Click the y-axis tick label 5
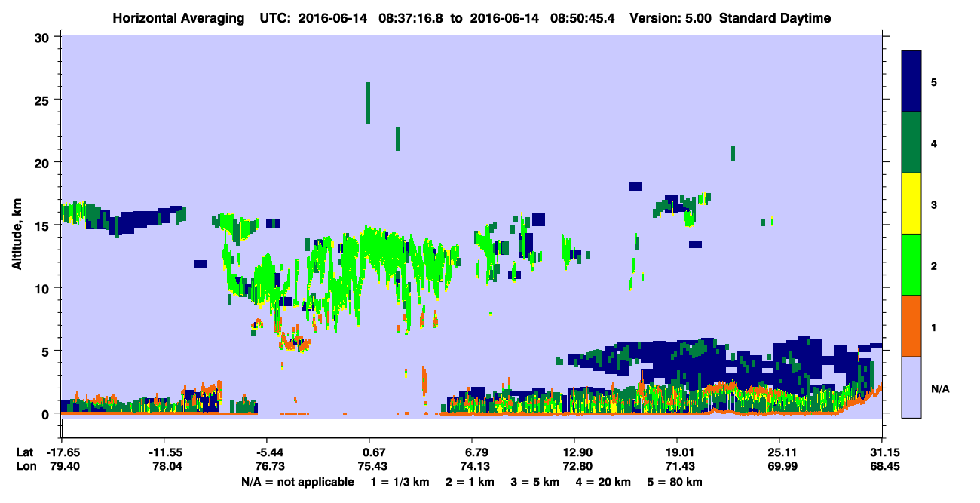 [47, 351]
